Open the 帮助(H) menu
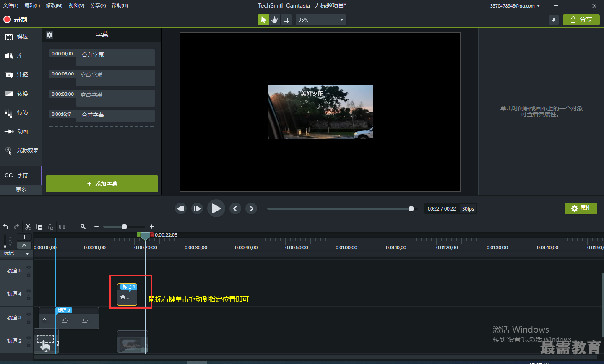604x364 pixels. click(120, 5)
